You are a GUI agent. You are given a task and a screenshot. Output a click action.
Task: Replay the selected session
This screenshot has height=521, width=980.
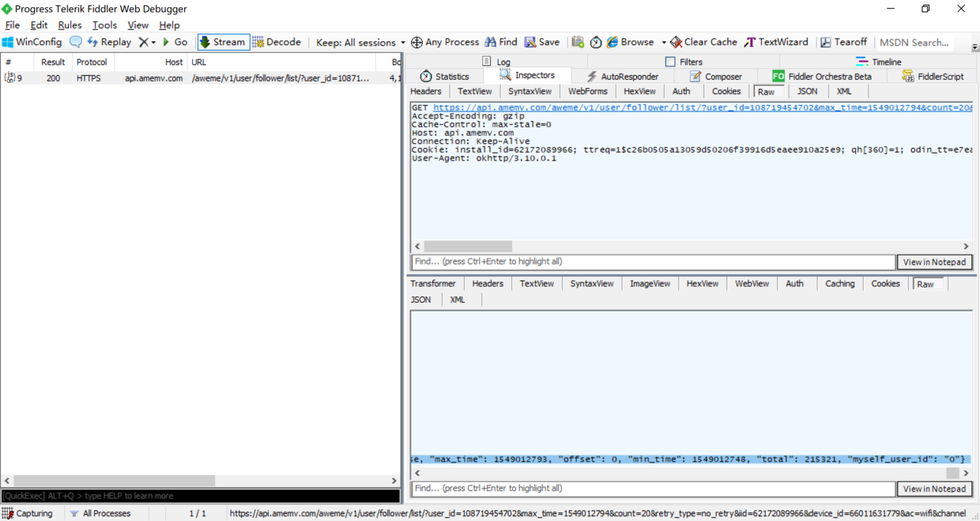[x=109, y=42]
